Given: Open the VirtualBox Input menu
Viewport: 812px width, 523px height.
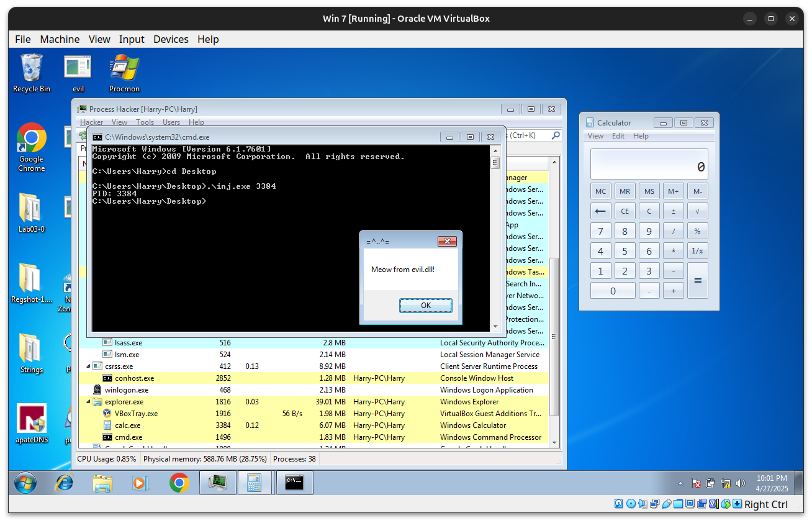Looking at the screenshot, I should [x=132, y=39].
